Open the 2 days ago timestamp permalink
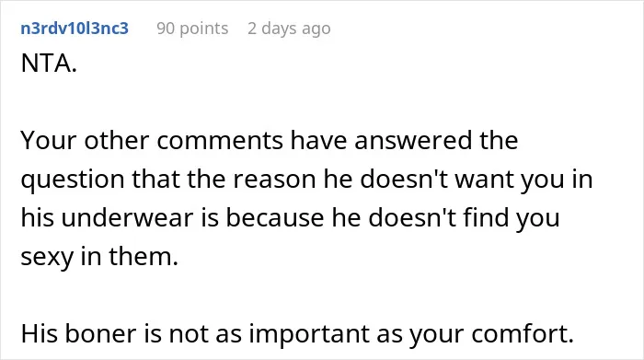 click(289, 29)
